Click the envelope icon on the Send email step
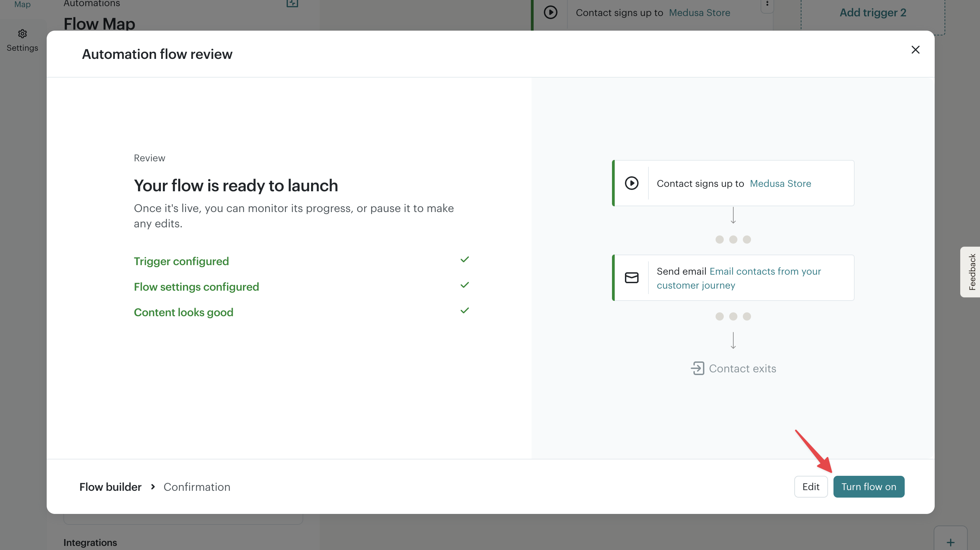This screenshot has width=980, height=550. [632, 277]
